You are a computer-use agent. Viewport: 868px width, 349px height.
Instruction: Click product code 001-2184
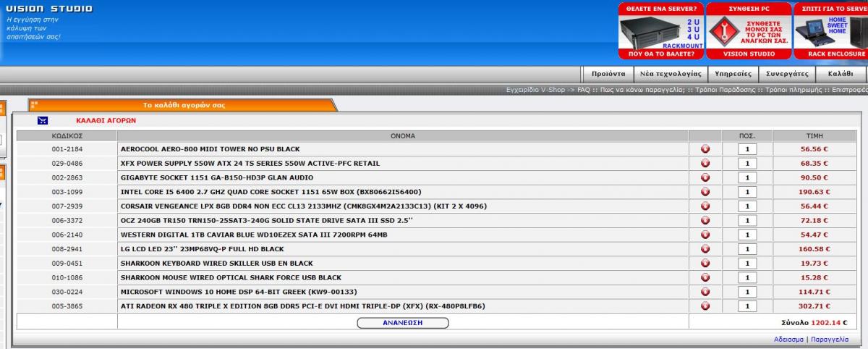pos(67,149)
